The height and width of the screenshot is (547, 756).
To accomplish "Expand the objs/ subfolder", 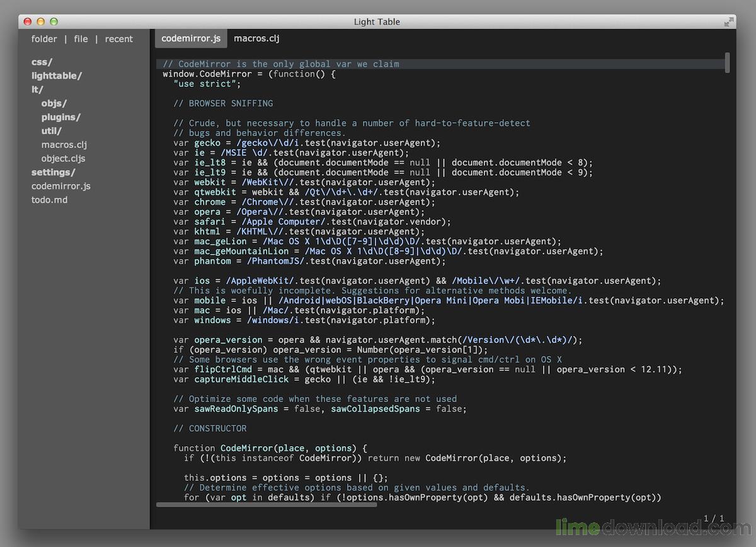I will pyautogui.click(x=54, y=103).
